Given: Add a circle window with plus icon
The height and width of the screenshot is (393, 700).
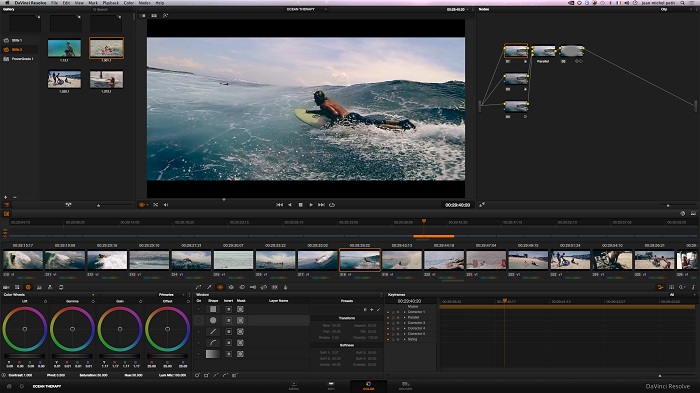Looking at the screenshot, I should pos(197,375).
